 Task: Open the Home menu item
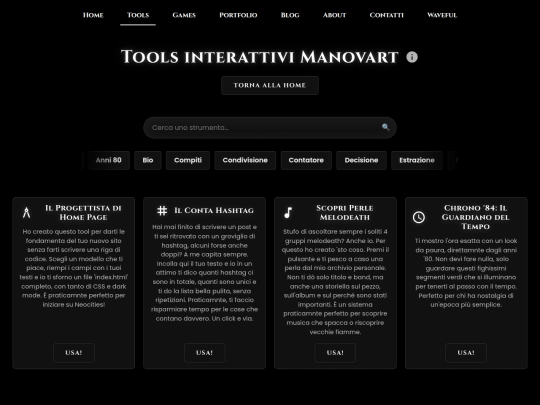pyautogui.click(x=93, y=15)
